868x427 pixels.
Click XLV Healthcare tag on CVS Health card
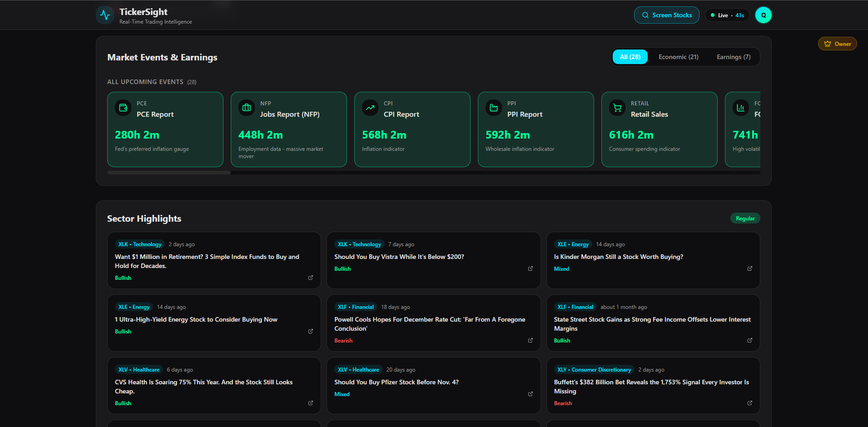click(x=139, y=370)
